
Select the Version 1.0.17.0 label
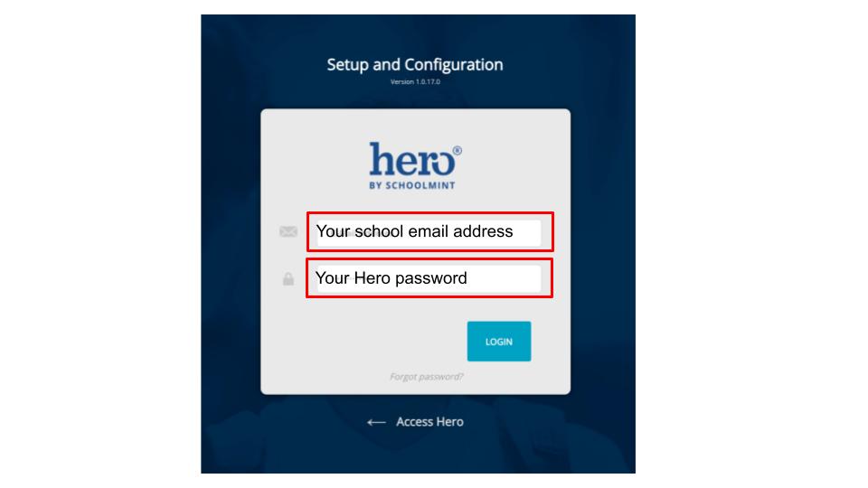point(415,82)
